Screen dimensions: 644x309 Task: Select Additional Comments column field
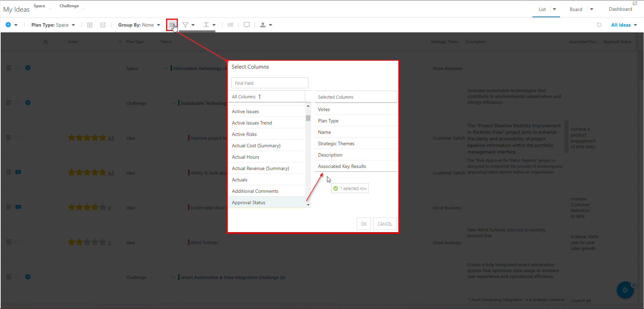[x=267, y=191]
